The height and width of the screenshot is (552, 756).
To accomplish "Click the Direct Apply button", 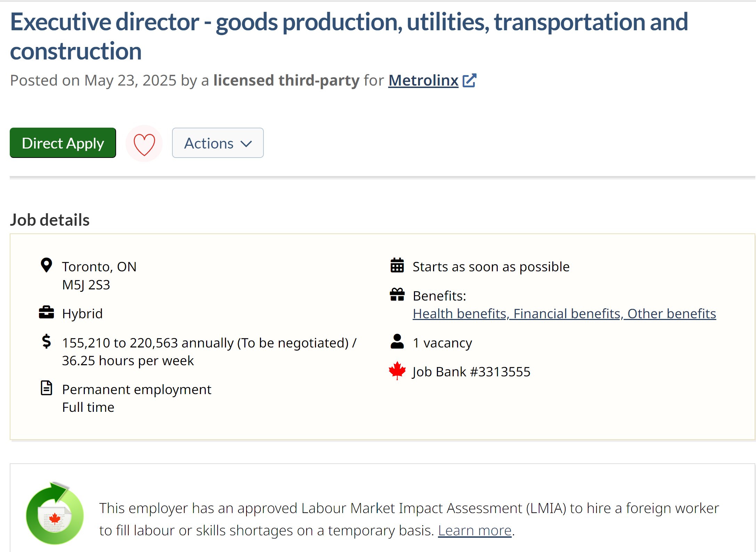I will click(63, 143).
